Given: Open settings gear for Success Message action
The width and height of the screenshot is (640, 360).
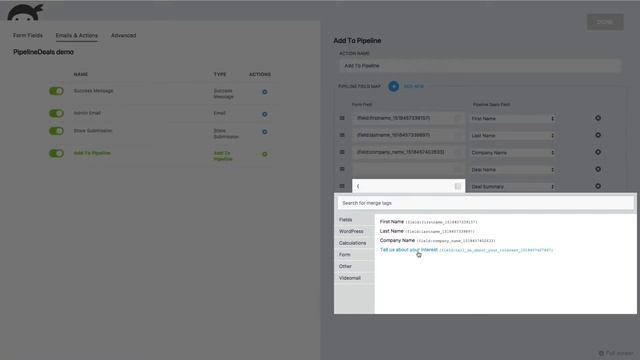Looking at the screenshot, I should pos(264,92).
